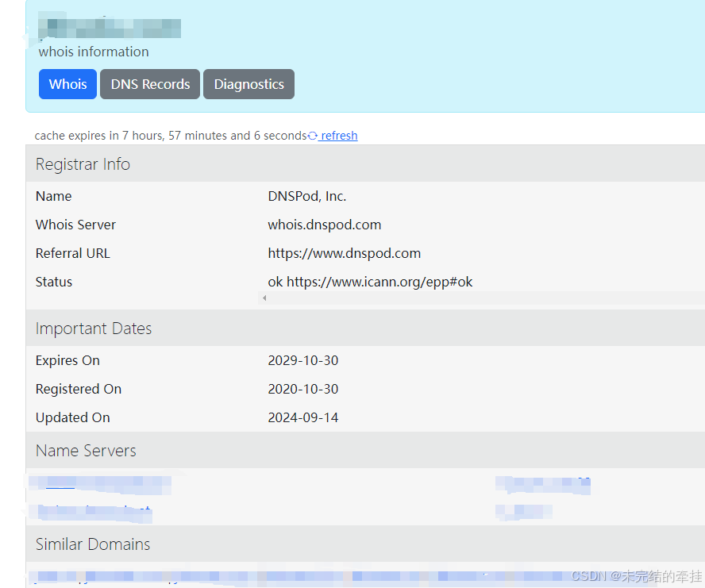The height and width of the screenshot is (588, 705).
Task: Select the status ok icann epp text
Action: tap(370, 282)
